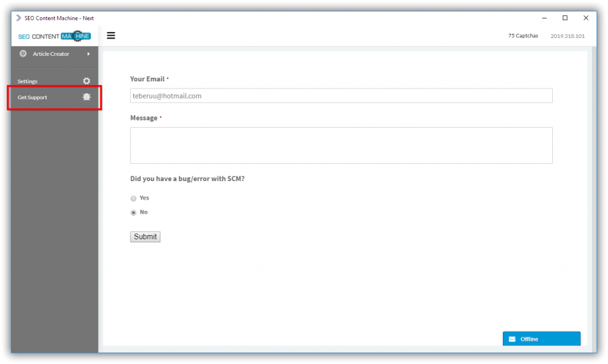Open the Get Support menu item
608x364 pixels.
pos(55,97)
